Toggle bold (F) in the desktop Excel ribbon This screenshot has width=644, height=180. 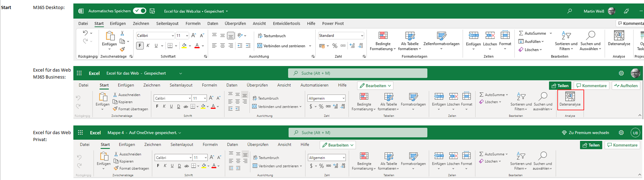tap(140, 46)
